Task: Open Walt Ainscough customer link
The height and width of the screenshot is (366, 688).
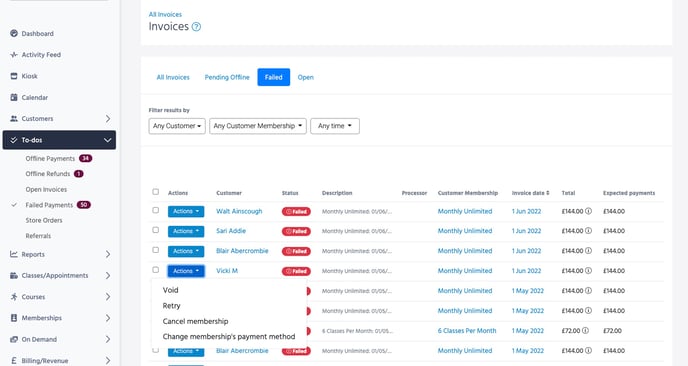Action: coord(239,211)
